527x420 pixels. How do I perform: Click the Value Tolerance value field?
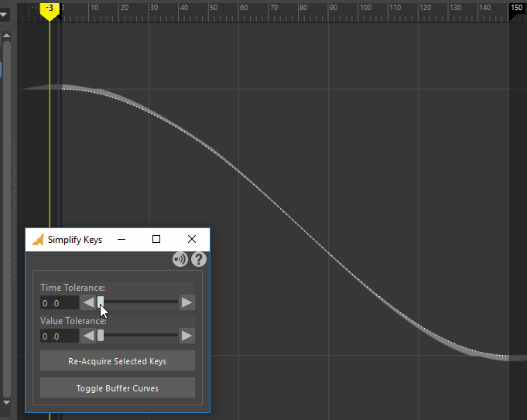60,336
